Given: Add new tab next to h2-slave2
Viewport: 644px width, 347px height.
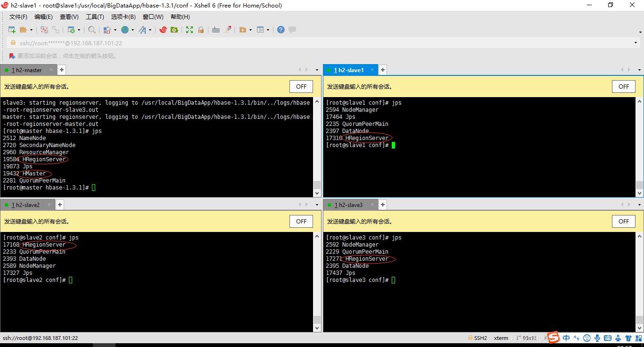Looking at the screenshot, I should coord(60,205).
